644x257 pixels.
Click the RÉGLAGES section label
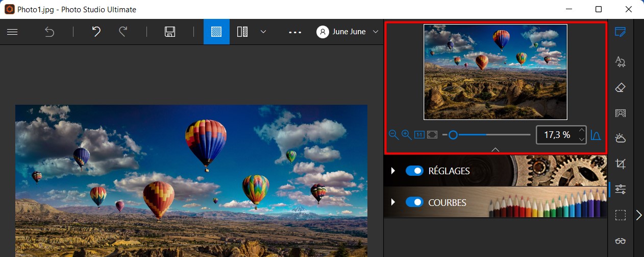coord(449,171)
